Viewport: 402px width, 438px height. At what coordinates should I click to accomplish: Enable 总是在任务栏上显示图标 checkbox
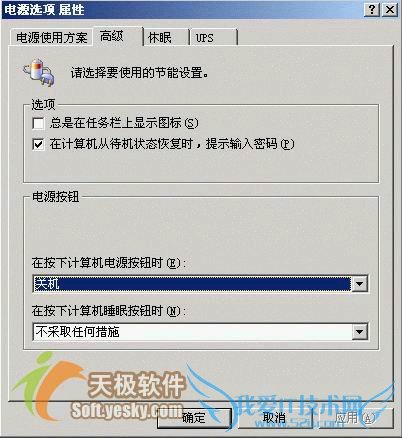pyautogui.click(x=38, y=123)
